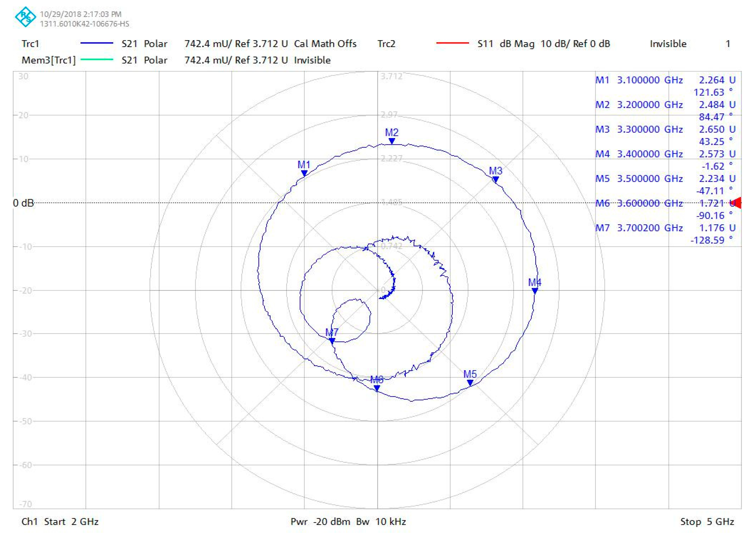Click the Rohde & Schwarz logo icon
Image resolution: width=756 pixels, height=533 pixels.
tap(25, 17)
